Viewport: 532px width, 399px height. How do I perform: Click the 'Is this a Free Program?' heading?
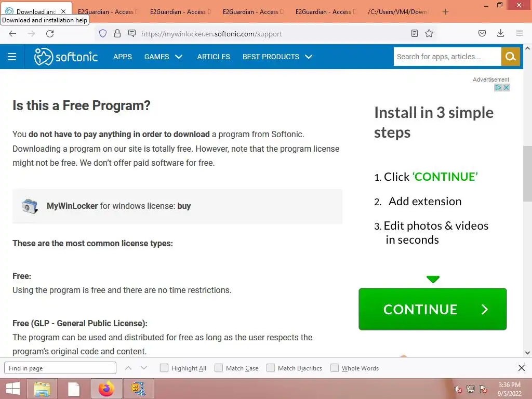pos(82,105)
